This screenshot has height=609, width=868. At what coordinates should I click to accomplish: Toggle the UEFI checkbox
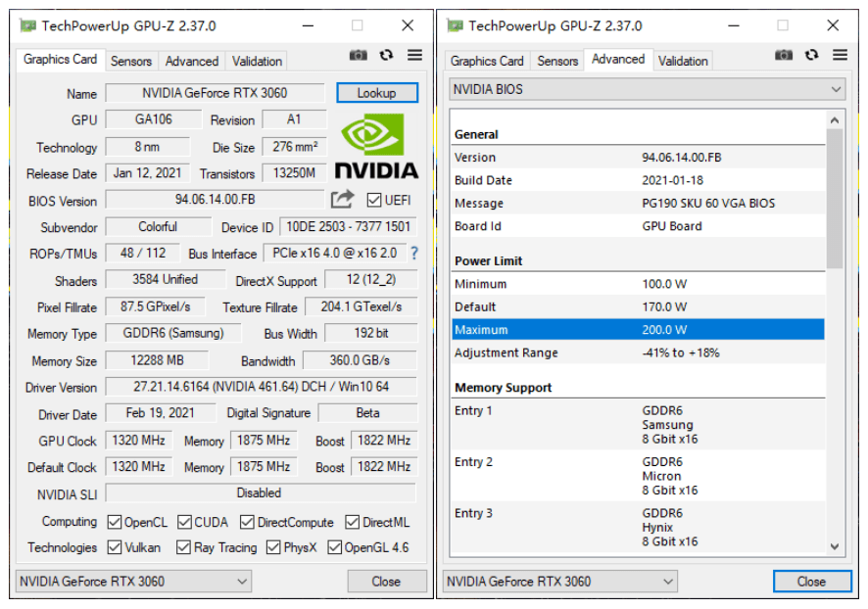pyautogui.click(x=374, y=200)
